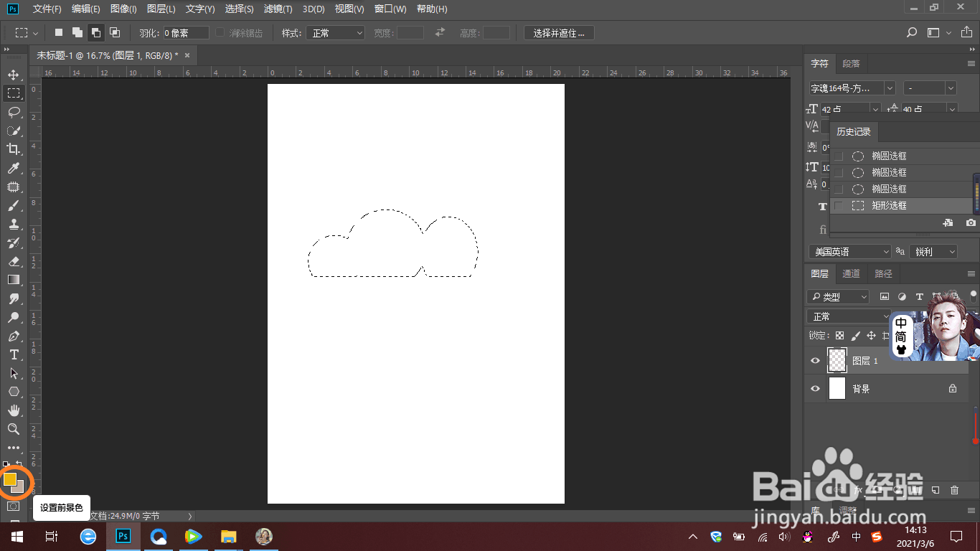980x551 pixels.
Task: Click 羽化 feather input field
Action: click(x=186, y=33)
